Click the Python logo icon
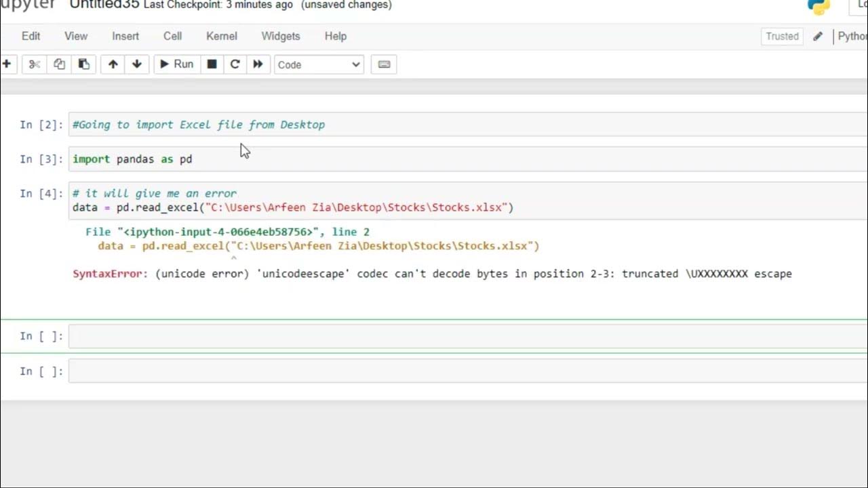Viewport: 868px width, 488px height. 818,6
